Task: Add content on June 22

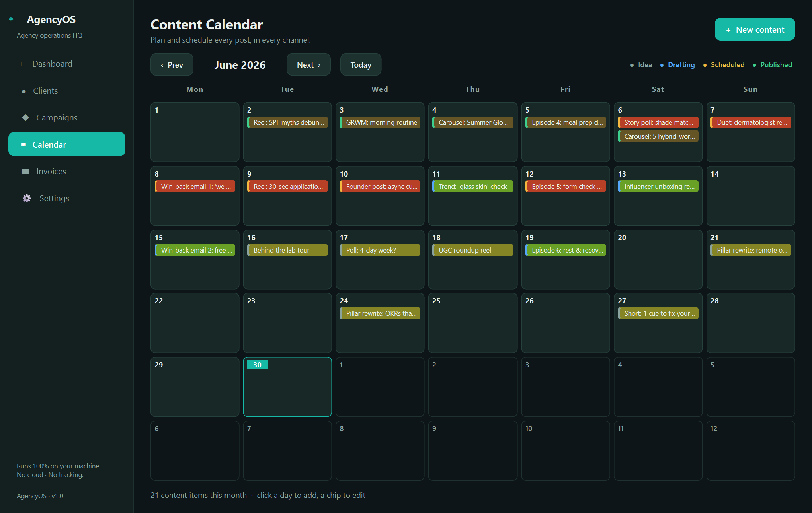Action: [195, 323]
